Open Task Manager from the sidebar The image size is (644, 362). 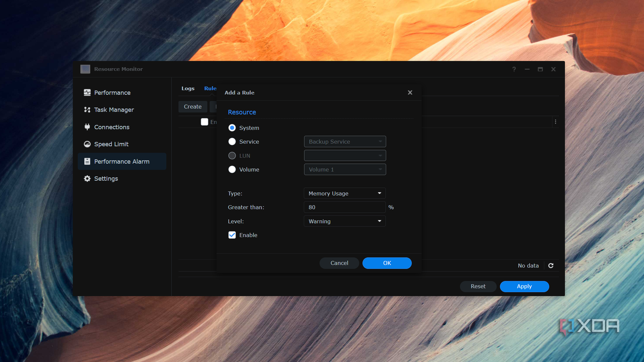point(122,110)
